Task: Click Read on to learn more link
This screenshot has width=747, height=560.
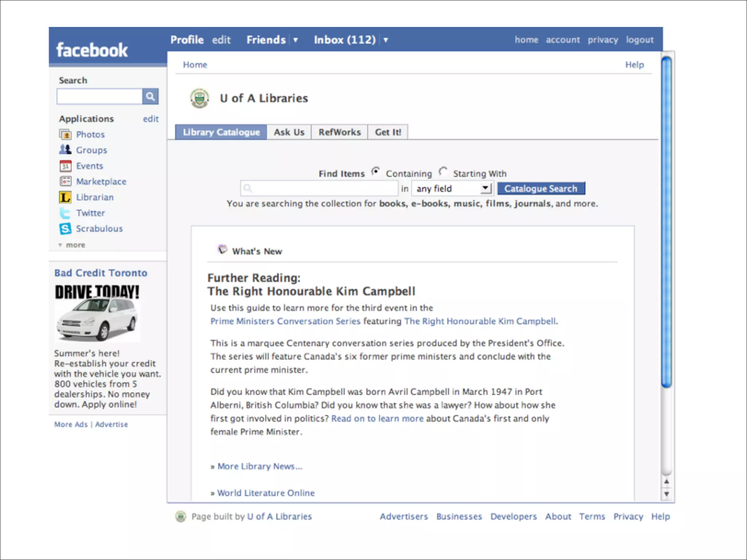Action: pos(378,419)
